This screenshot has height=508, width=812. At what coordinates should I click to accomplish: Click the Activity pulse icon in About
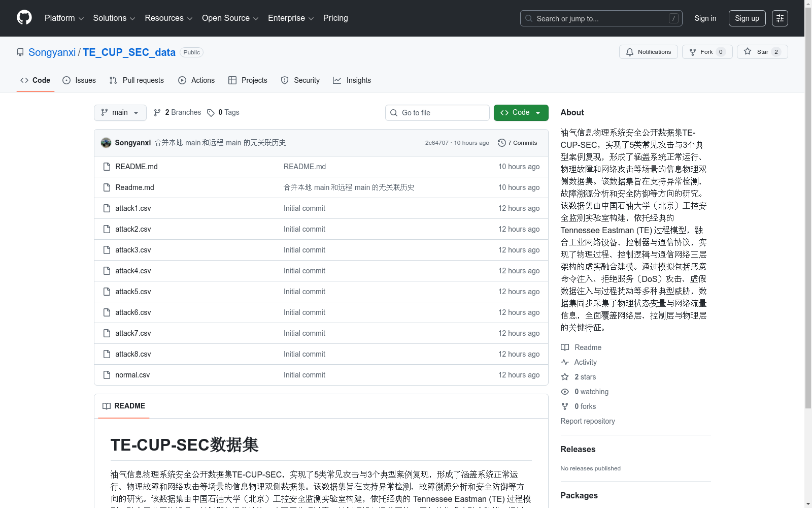click(x=565, y=362)
